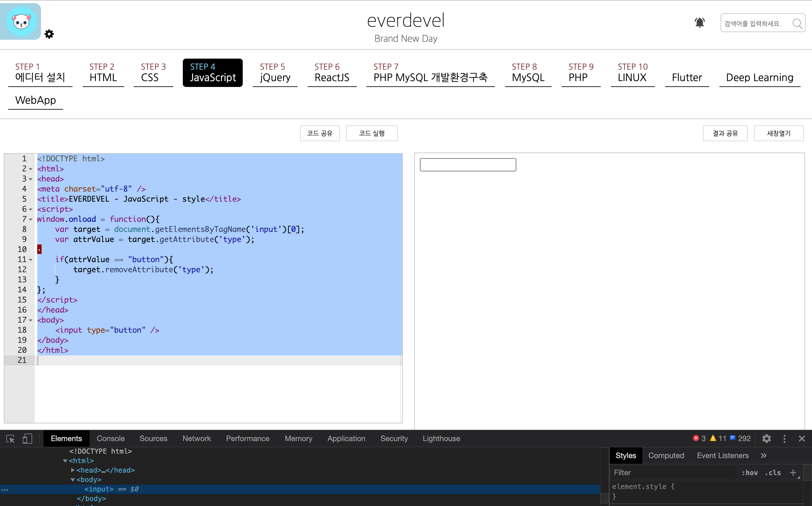This screenshot has height=506, width=812.
Task: Switch to DevTools Security tab
Action: (394, 439)
